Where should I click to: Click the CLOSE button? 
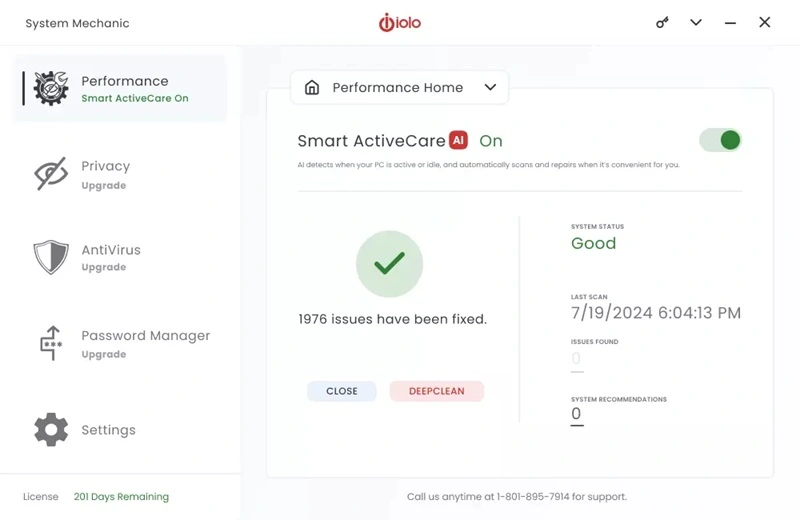[x=341, y=391]
